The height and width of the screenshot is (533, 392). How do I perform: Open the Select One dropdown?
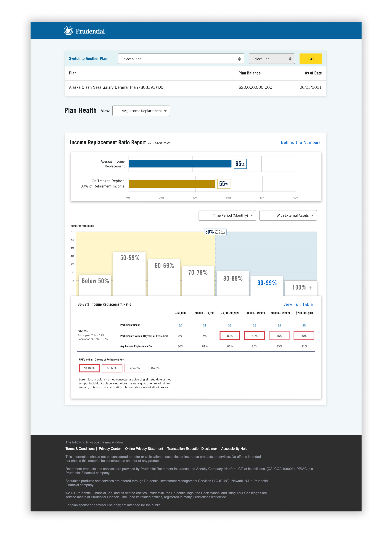click(x=271, y=59)
